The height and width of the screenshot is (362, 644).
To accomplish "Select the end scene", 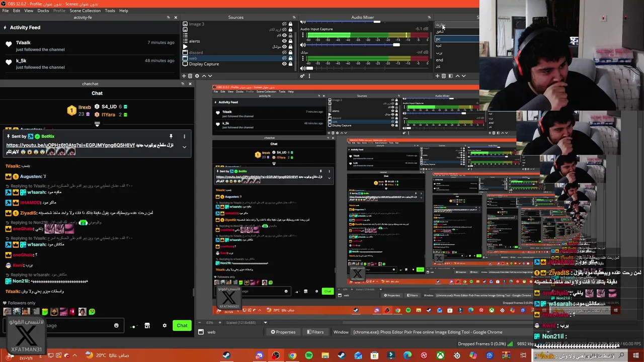I will pyautogui.click(x=440, y=60).
